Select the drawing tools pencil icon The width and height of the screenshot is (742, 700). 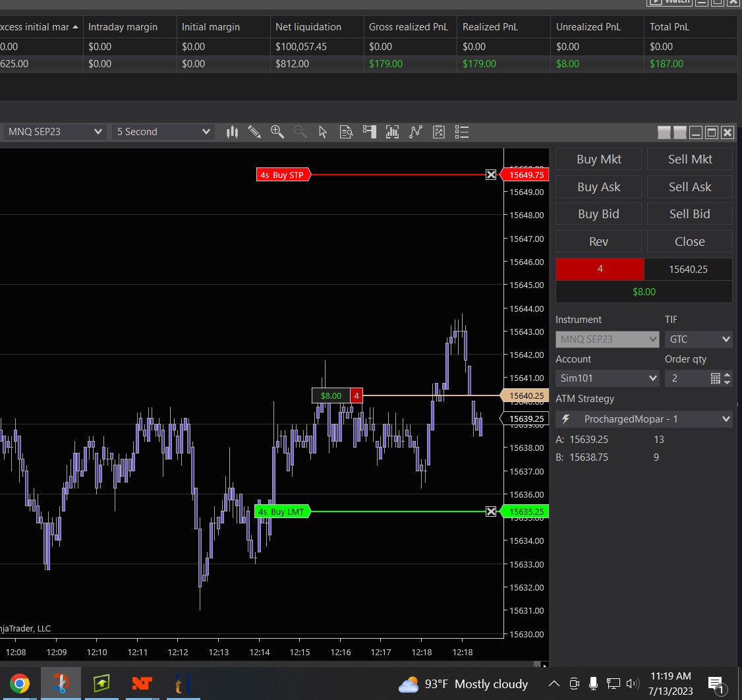coord(254,132)
